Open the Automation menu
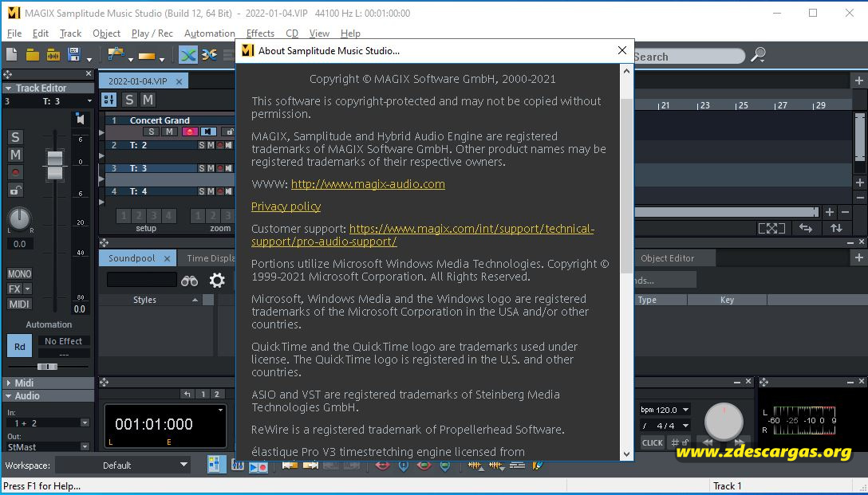The width and height of the screenshot is (868, 495). coord(209,33)
